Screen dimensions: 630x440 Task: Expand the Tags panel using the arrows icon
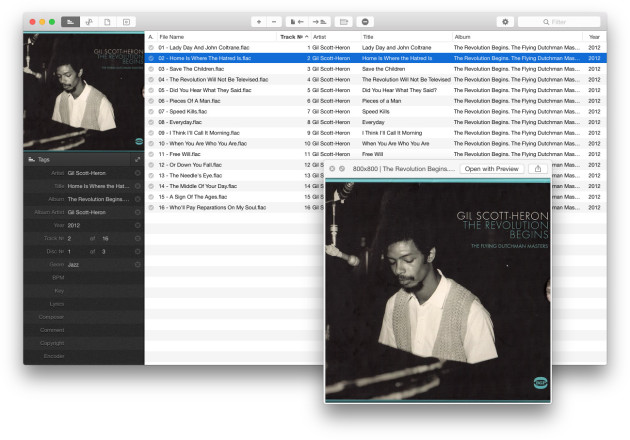point(137,159)
